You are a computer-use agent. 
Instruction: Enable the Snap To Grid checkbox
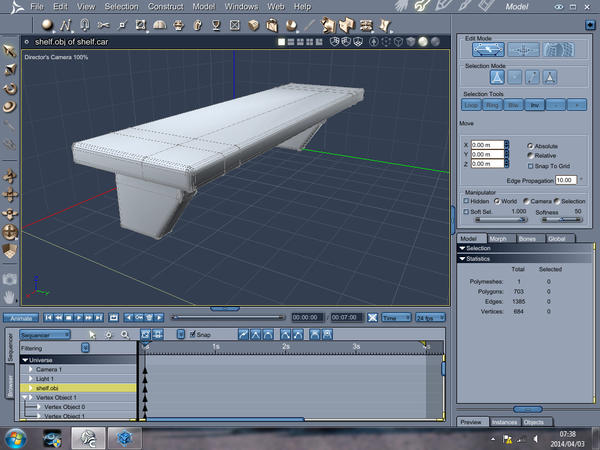click(530, 166)
